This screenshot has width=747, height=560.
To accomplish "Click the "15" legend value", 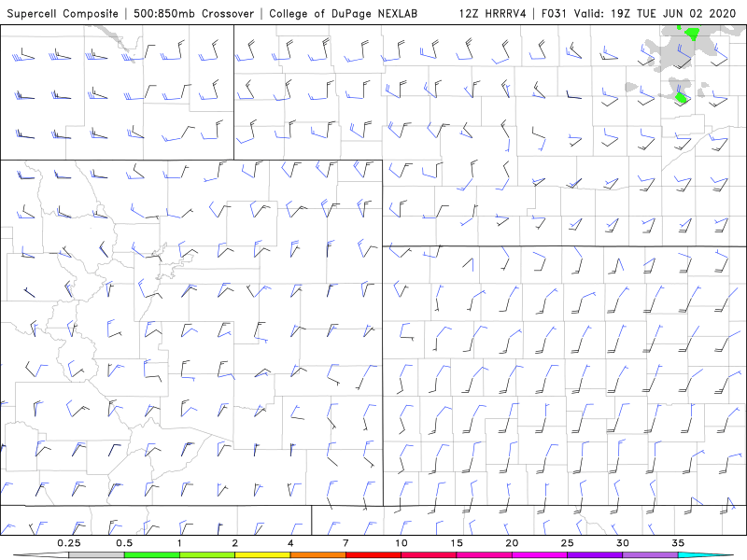I will pos(457,543).
